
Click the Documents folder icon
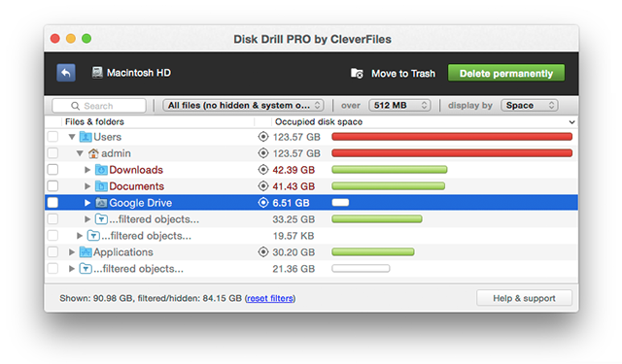(x=101, y=186)
